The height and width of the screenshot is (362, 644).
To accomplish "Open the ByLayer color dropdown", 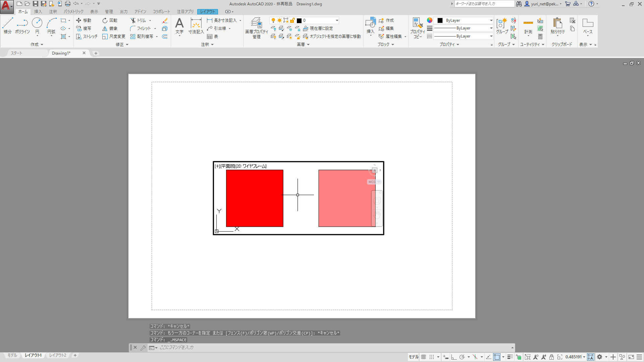I will 491,20.
